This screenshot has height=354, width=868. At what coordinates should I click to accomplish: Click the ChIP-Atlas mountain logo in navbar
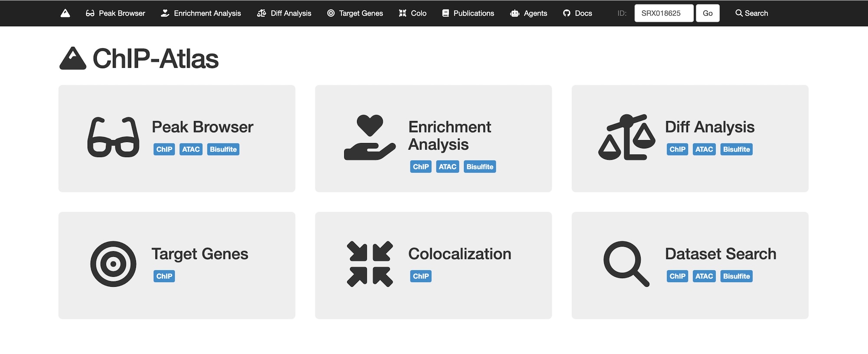click(65, 13)
